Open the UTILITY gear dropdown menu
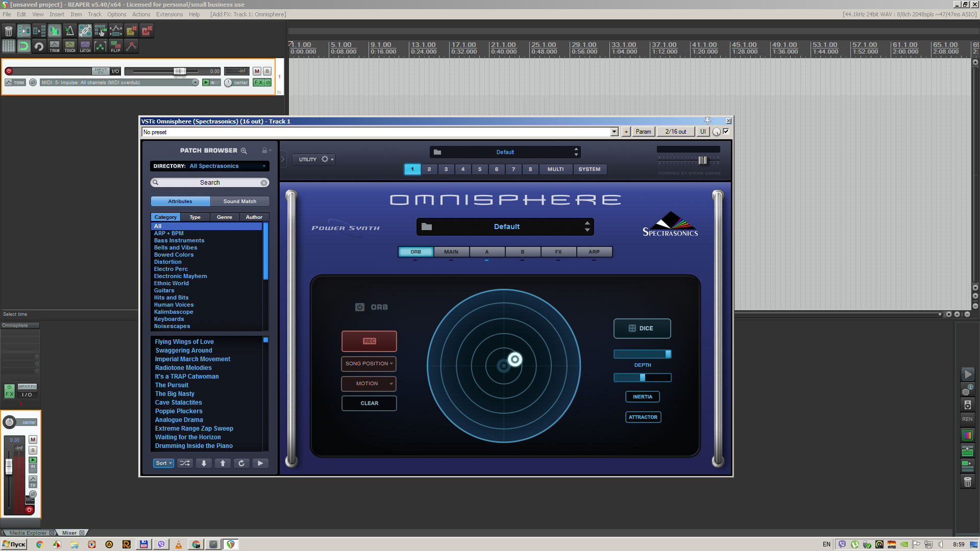980x551 pixels. [x=314, y=160]
